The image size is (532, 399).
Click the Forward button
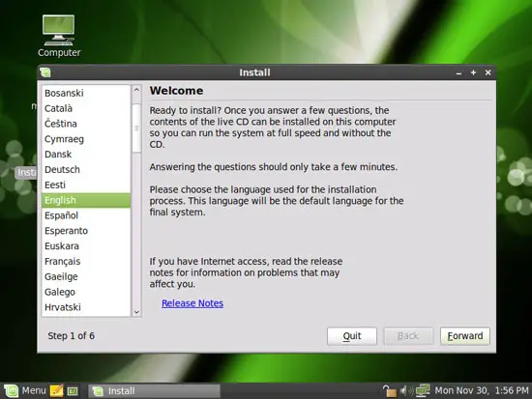pos(465,336)
